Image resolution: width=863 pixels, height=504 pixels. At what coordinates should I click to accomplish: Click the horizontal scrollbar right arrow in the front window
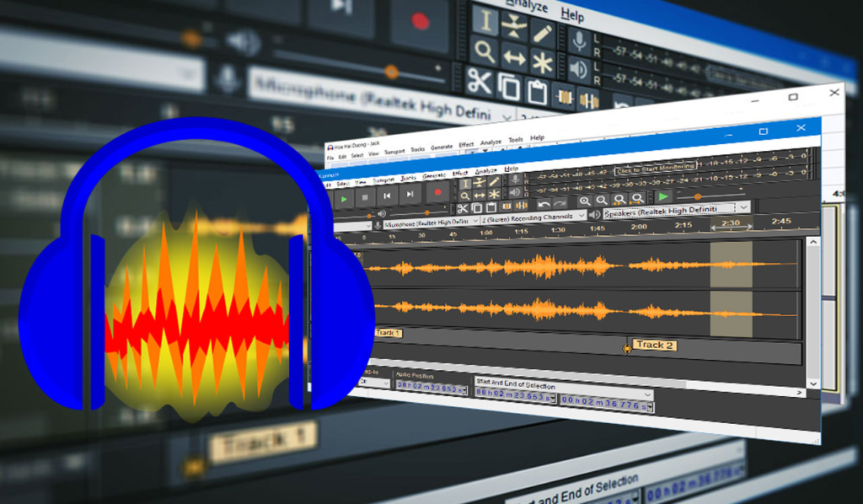[799, 392]
